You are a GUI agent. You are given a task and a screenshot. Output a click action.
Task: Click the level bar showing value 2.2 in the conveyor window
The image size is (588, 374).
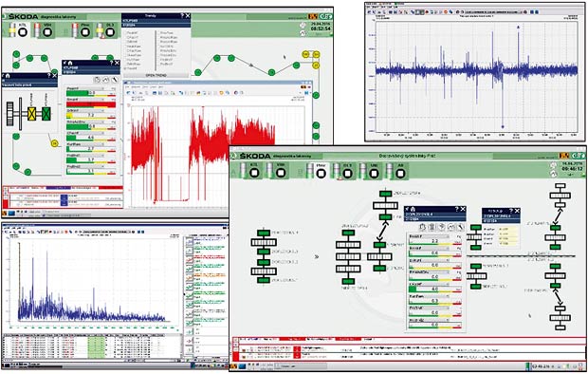click(435, 241)
